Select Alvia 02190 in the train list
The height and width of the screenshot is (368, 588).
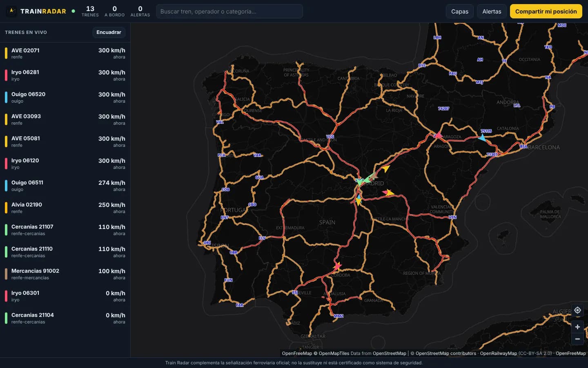pos(65,208)
